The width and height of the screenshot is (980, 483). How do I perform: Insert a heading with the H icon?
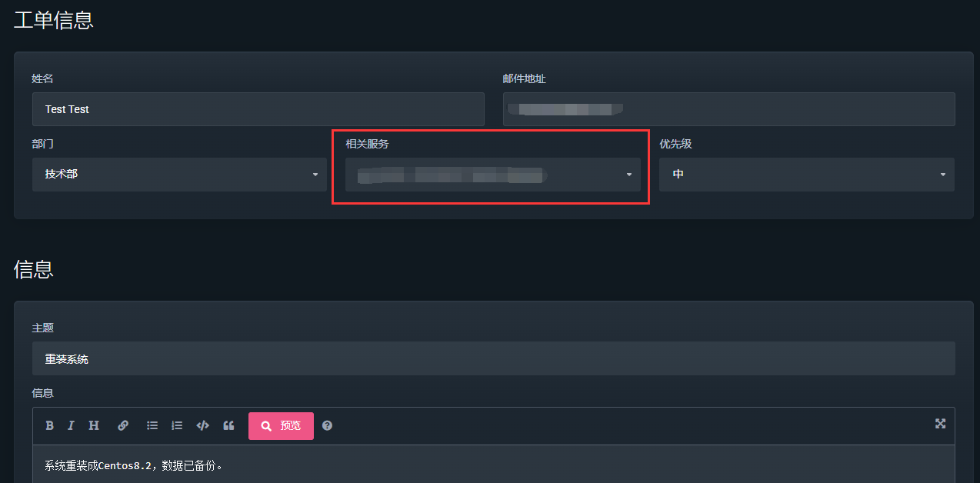coord(94,425)
